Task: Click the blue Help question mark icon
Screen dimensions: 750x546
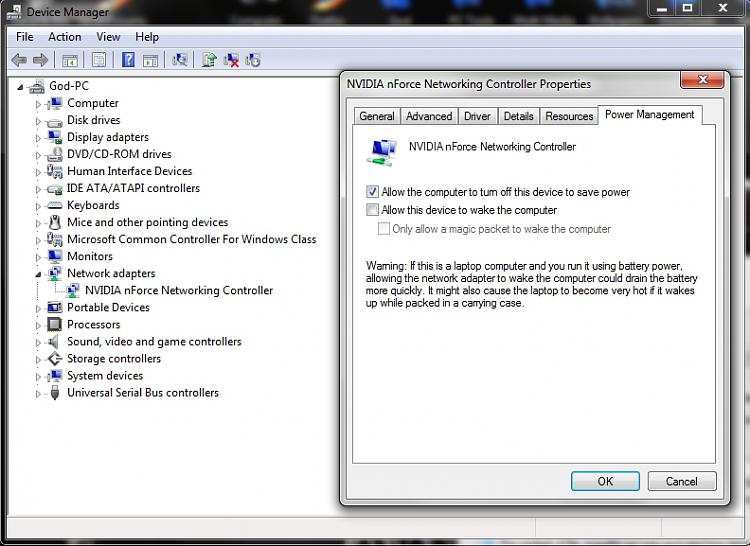Action: [x=128, y=60]
